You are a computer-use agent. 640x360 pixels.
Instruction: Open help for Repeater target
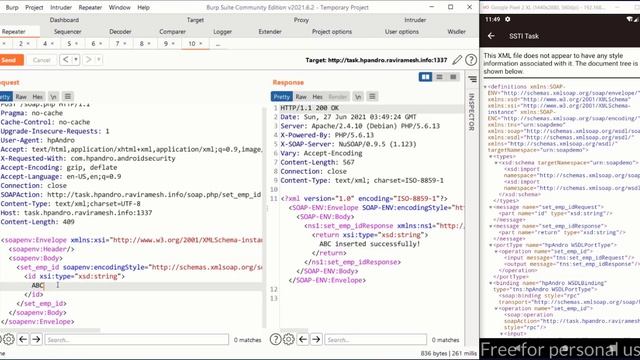[x=471, y=60]
